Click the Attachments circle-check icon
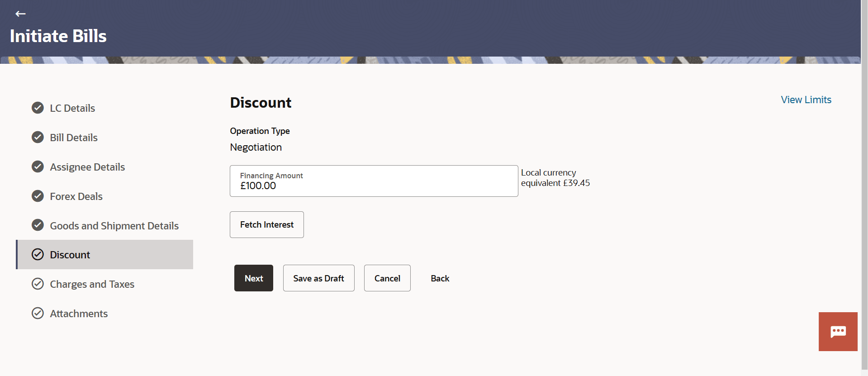The width and height of the screenshot is (868, 376). (x=38, y=313)
